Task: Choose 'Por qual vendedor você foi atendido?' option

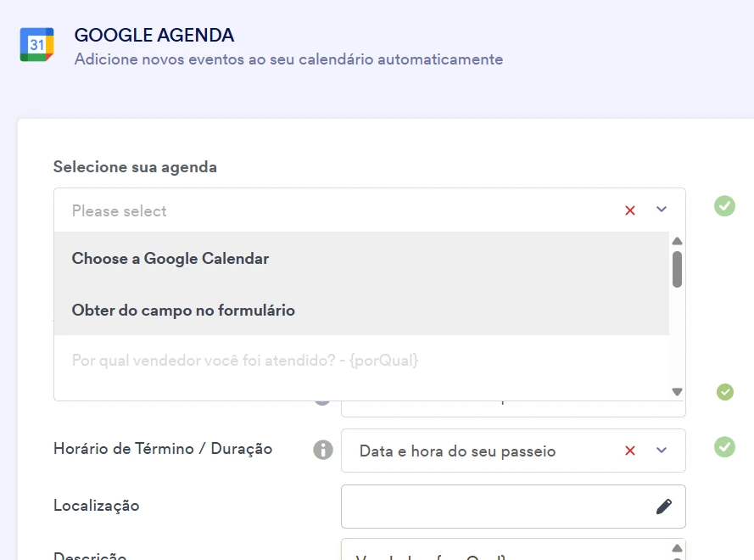Action: click(x=246, y=361)
